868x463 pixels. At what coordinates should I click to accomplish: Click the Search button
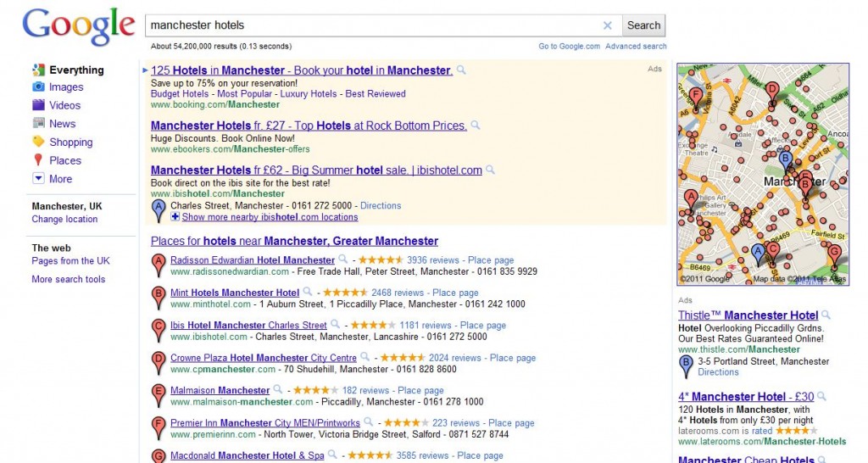pyautogui.click(x=643, y=25)
